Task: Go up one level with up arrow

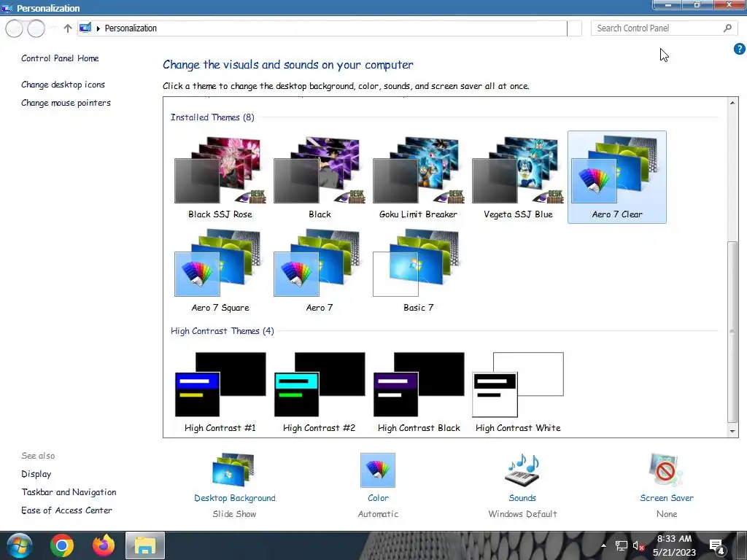Action: pyautogui.click(x=68, y=28)
